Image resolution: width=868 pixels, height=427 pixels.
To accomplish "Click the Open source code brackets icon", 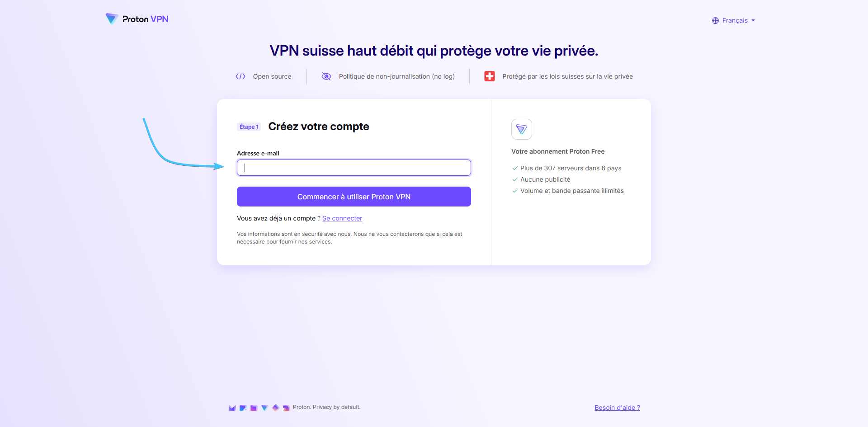I will pyautogui.click(x=241, y=76).
